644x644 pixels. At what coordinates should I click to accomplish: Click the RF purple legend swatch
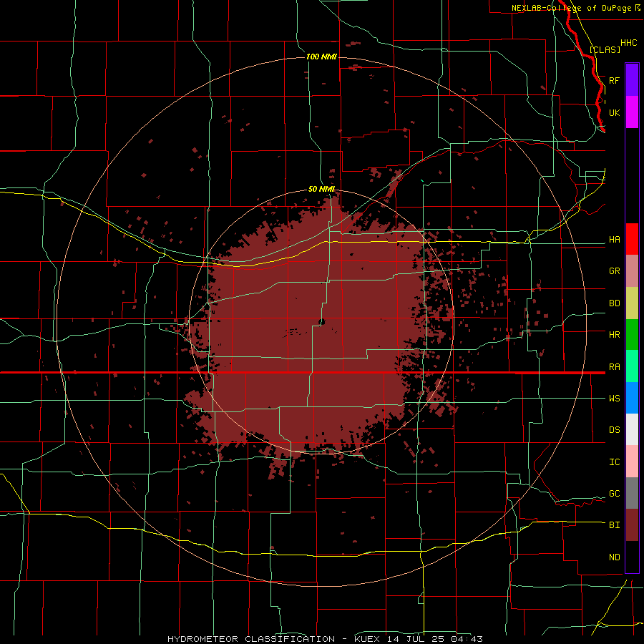pyautogui.click(x=632, y=80)
